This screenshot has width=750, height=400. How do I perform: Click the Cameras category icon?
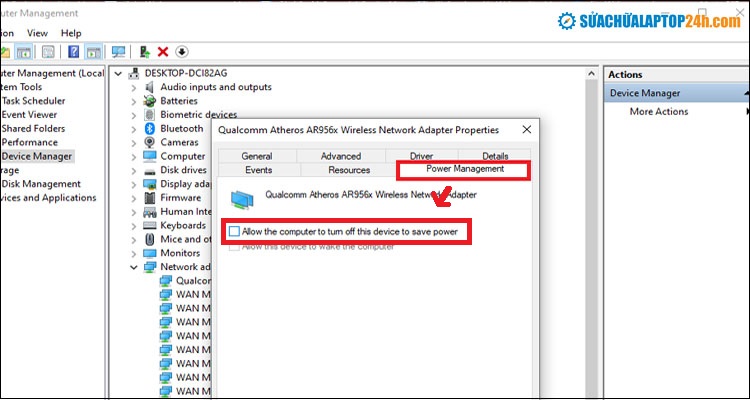(x=149, y=143)
